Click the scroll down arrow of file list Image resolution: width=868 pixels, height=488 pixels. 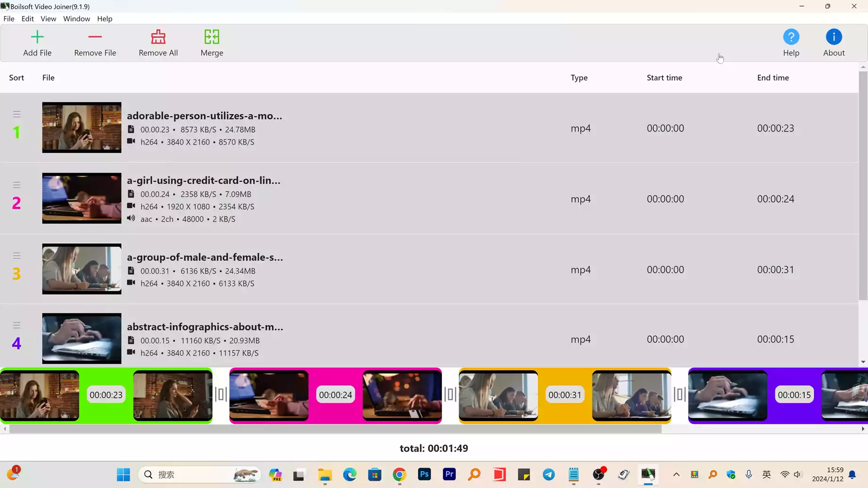tap(863, 362)
